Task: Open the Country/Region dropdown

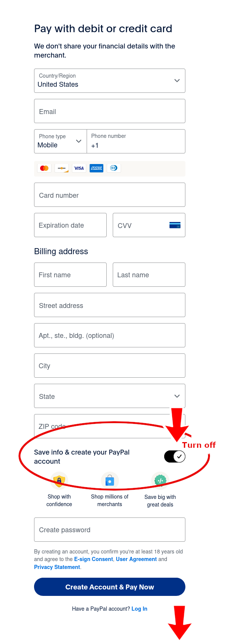Action: 110,81
